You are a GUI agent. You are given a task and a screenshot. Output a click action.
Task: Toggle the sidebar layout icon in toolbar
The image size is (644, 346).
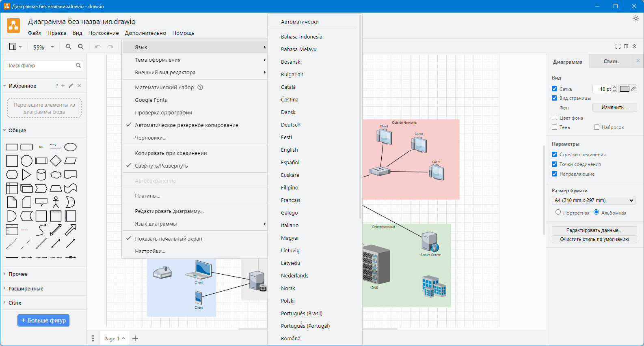pyautogui.click(x=15, y=47)
